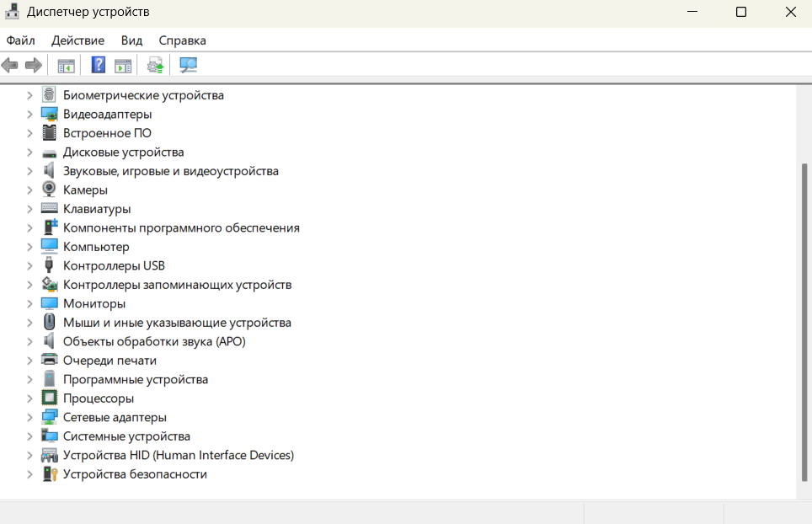This screenshot has width=812, height=524.
Task: Expand the Клавиатуры category chevron
Action: [x=29, y=209]
